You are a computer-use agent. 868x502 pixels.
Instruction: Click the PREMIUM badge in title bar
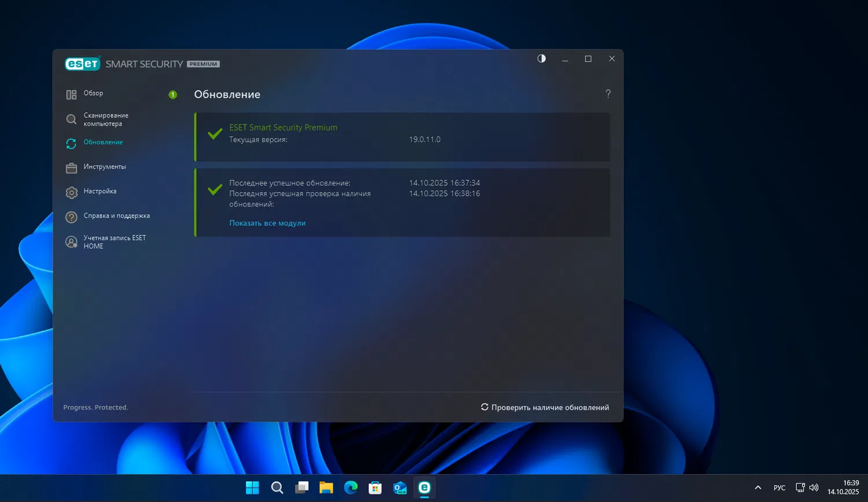tap(203, 64)
